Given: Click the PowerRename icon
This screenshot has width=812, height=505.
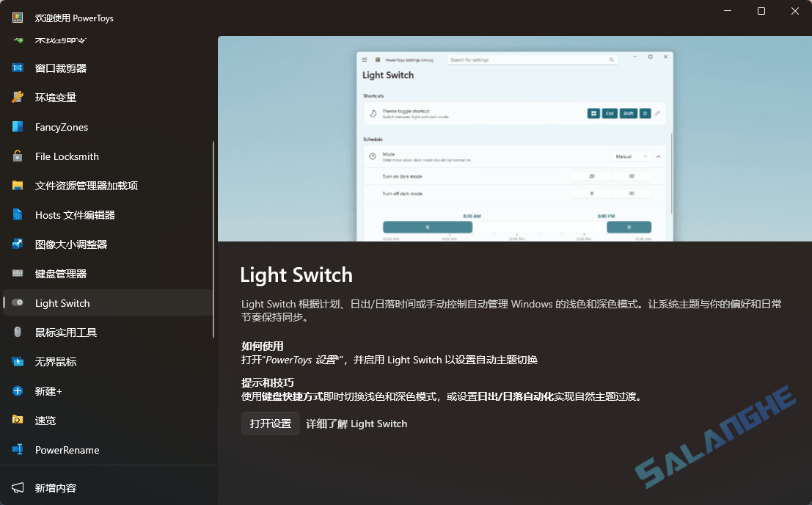Looking at the screenshot, I should pos(18,449).
